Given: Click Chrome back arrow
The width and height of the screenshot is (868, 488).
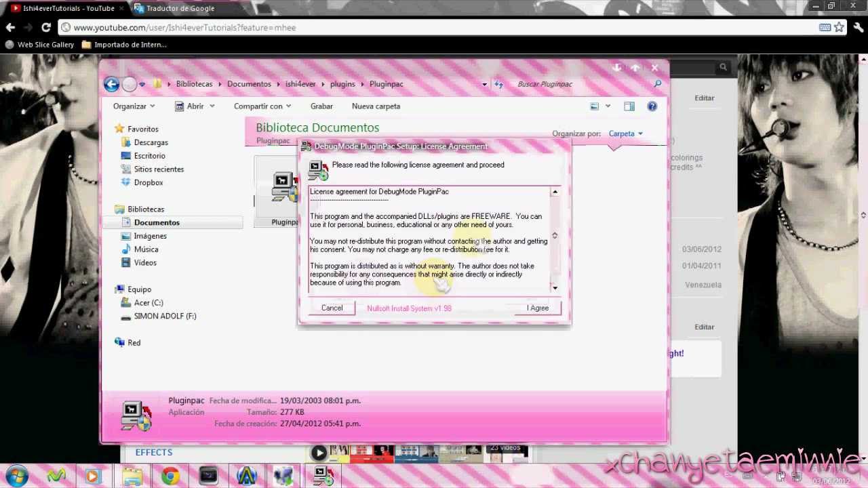Looking at the screenshot, I should [x=10, y=27].
